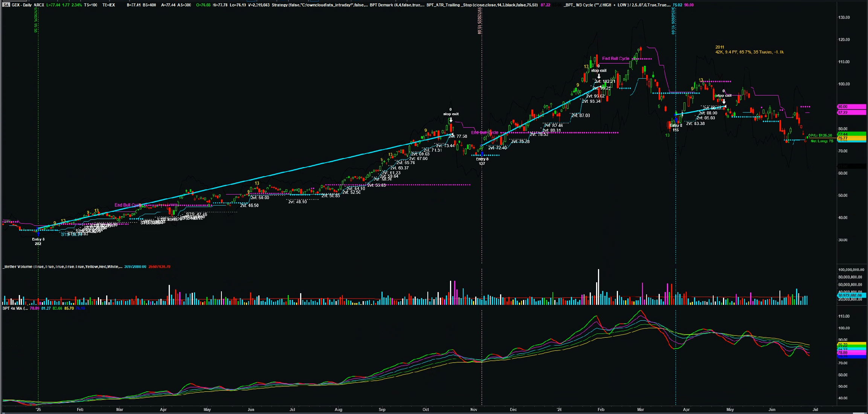868x414 pixels.
Task: Click the blue entry arrow above "Entry 8 115"
Action: pyautogui.click(x=676, y=120)
